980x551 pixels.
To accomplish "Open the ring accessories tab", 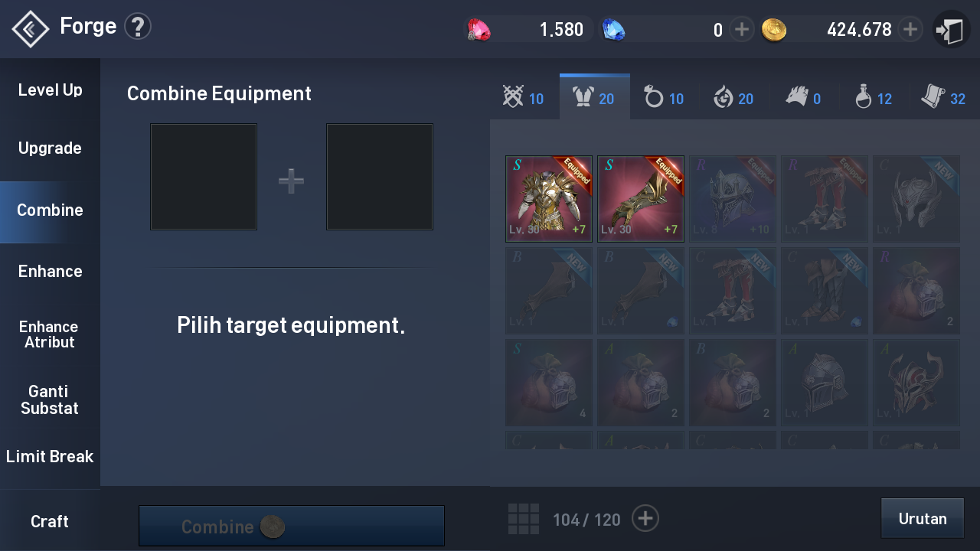I will click(664, 98).
